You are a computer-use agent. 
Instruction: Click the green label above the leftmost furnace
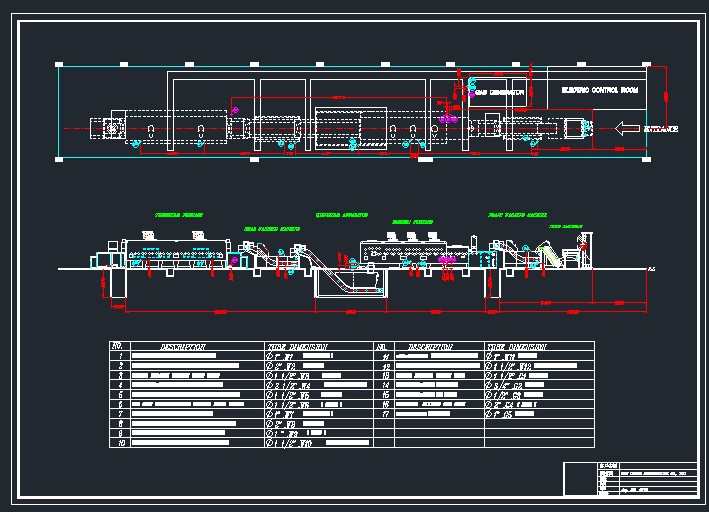(179, 215)
